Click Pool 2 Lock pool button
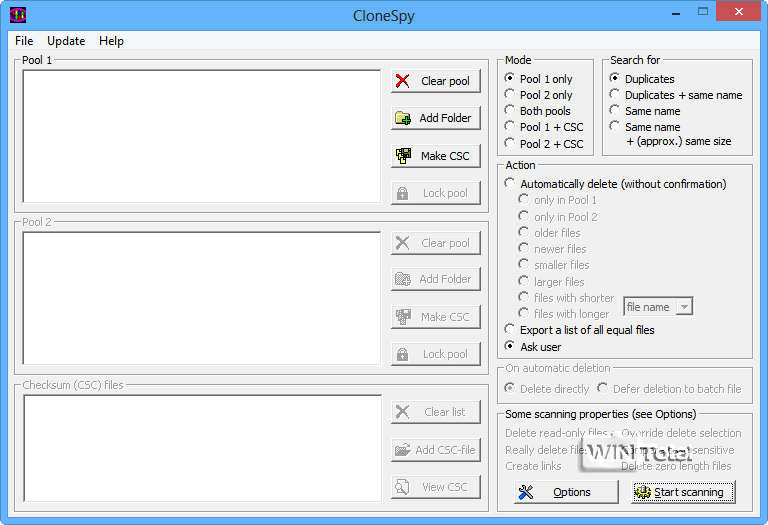Screen dimensions: 768x525 tap(435, 354)
